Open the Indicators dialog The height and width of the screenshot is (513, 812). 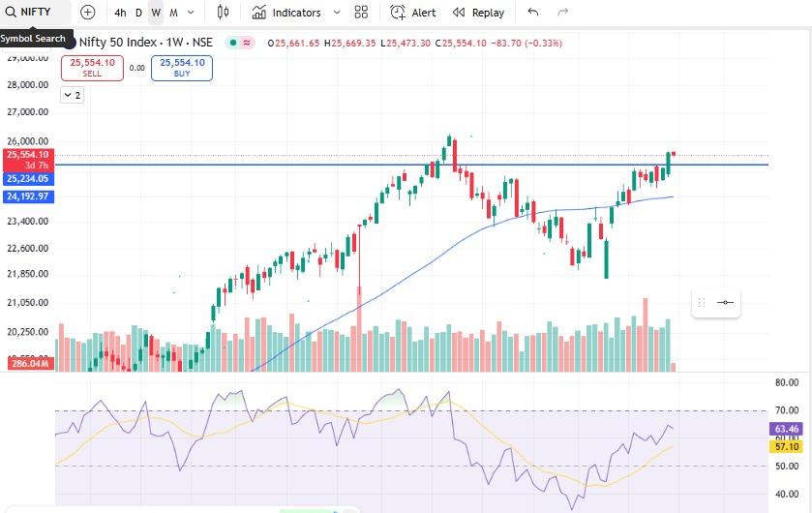(286, 13)
